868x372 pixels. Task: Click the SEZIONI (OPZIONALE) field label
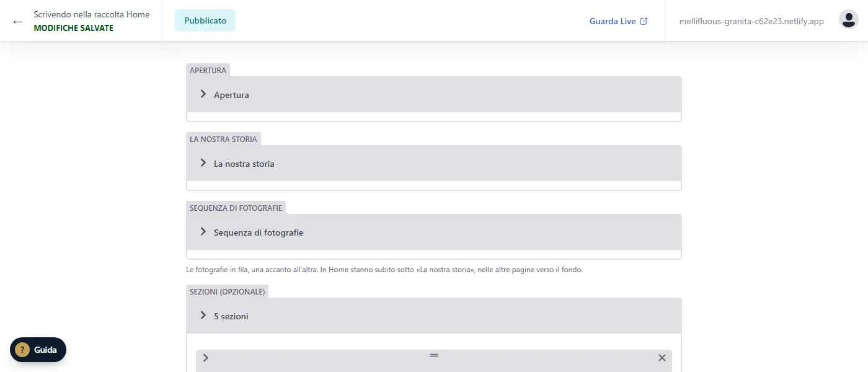[x=227, y=291]
